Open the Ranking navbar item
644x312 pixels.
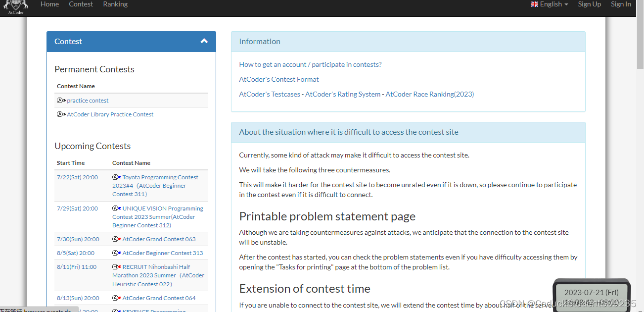pos(115,4)
